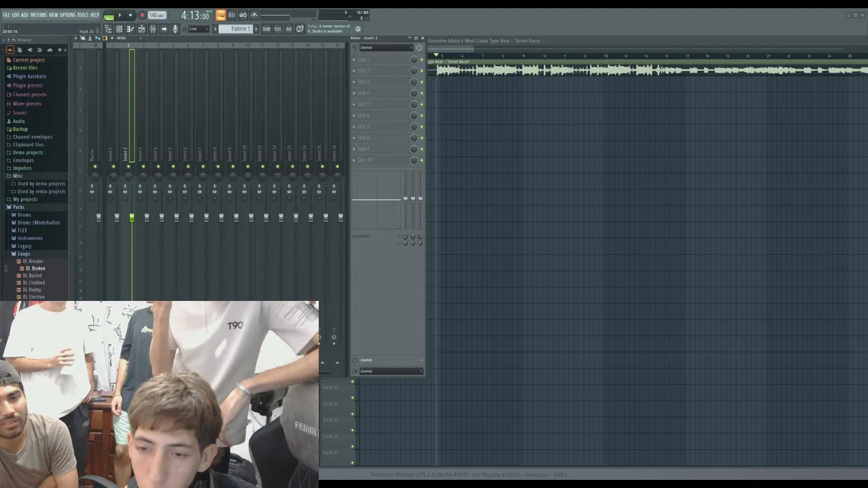Click the mixer latency clock icon

click(x=419, y=47)
